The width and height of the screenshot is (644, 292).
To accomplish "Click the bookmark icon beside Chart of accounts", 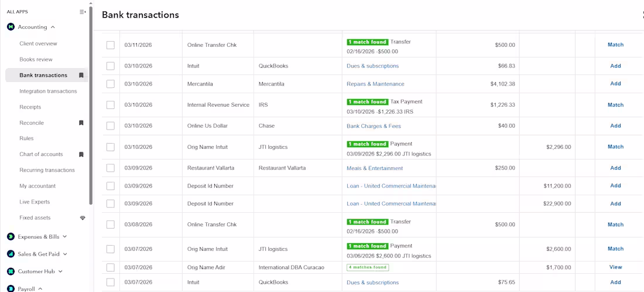I will pyautogui.click(x=81, y=154).
